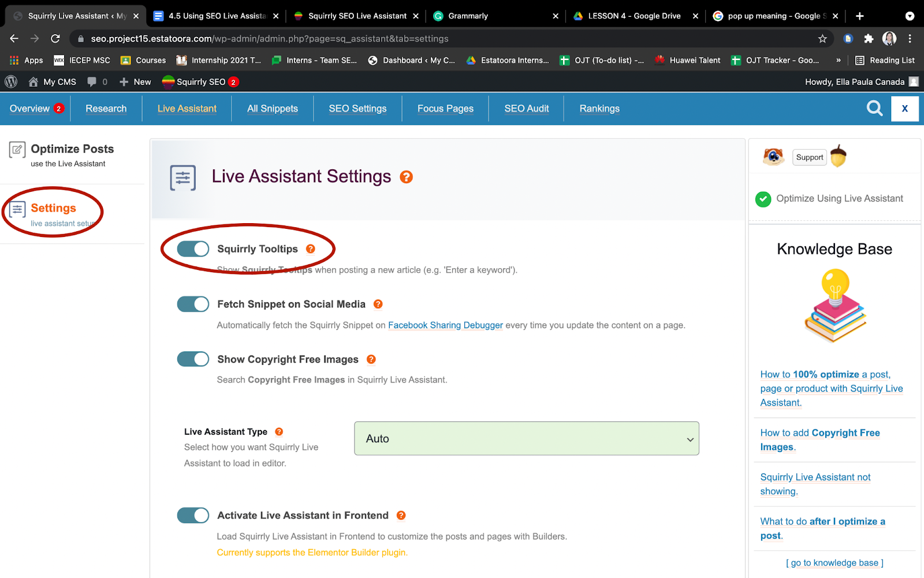Open the IECEP MSC bookmark
The image size is (924, 578).
coord(82,60)
